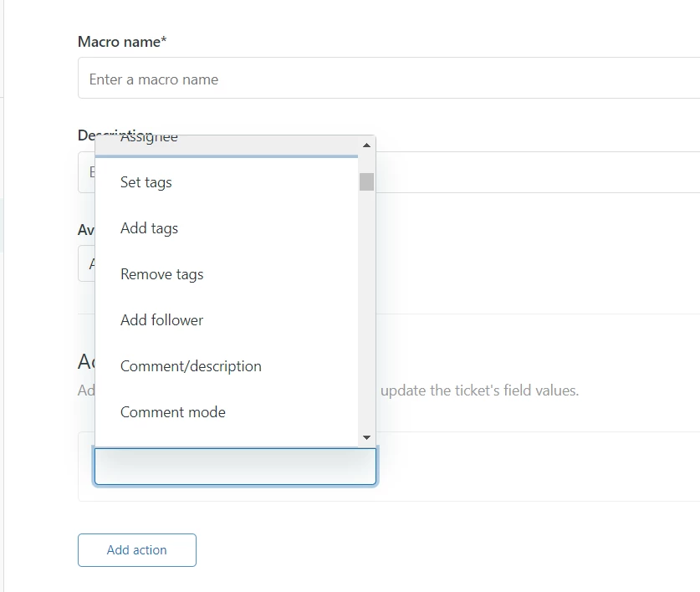The height and width of the screenshot is (592, 700).
Task: Click the dropdown list scroll up arrow
Action: coord(366,145)
